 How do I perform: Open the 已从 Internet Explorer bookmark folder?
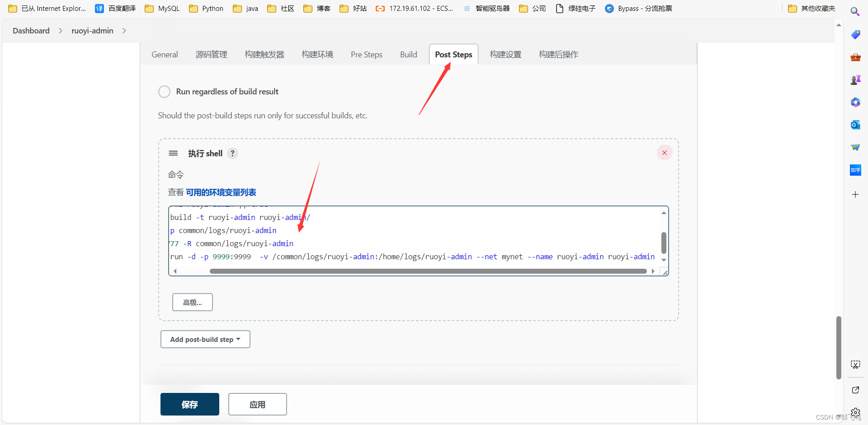[47, 9]
